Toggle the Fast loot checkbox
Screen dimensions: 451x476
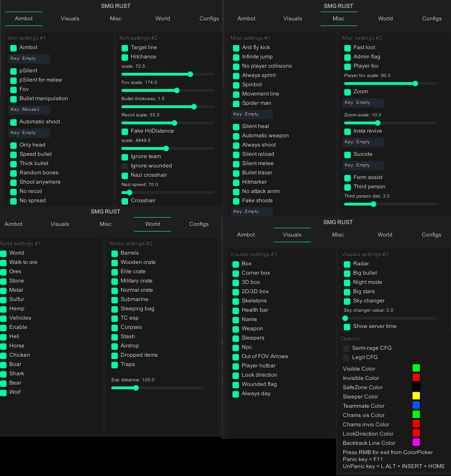point(348,48)
